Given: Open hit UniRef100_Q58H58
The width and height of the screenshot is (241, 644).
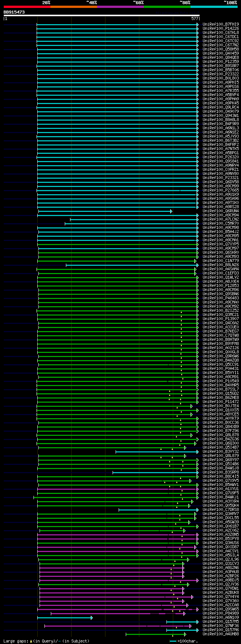Looking at the screenshot, I should pyautogui.click(x=221, y=49).
